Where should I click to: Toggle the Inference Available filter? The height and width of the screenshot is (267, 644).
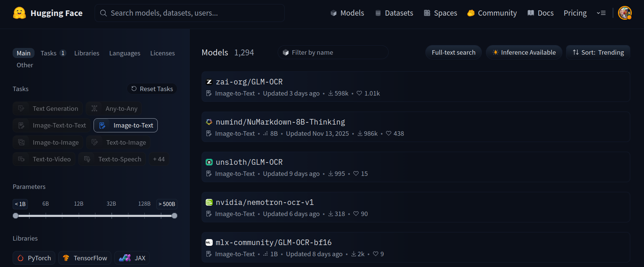point(524,52)
